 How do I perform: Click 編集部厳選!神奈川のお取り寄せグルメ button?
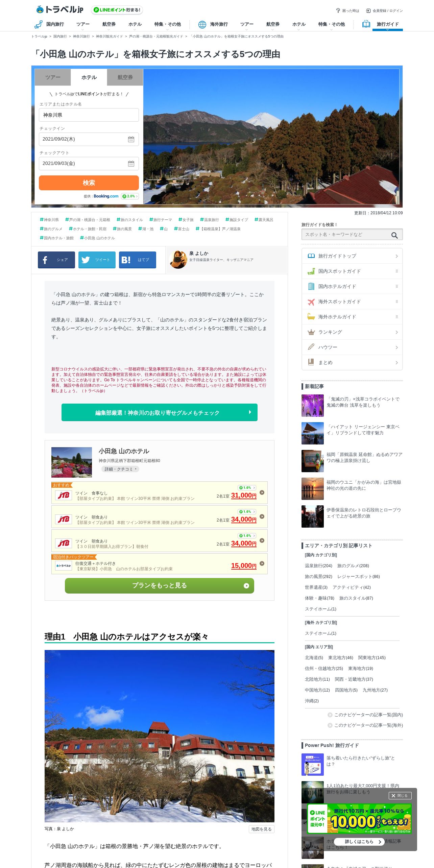pyautogui.click(x=160, y=412)
